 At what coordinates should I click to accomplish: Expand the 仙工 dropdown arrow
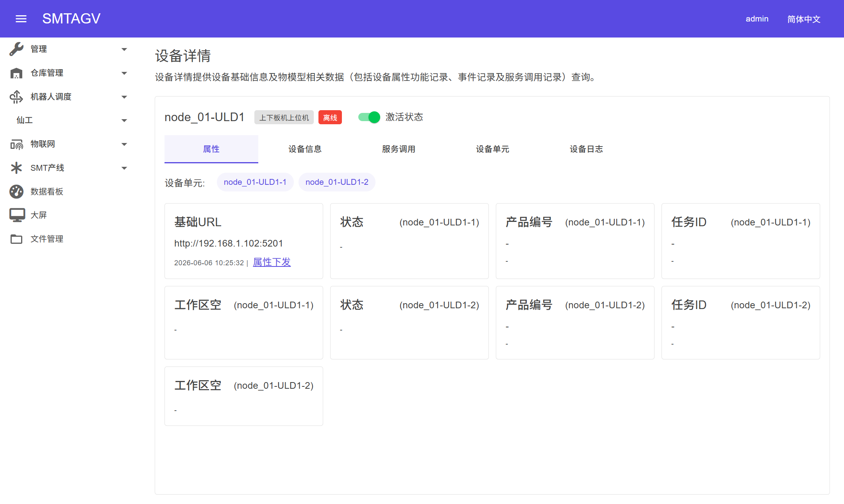[x=124, y=120]
